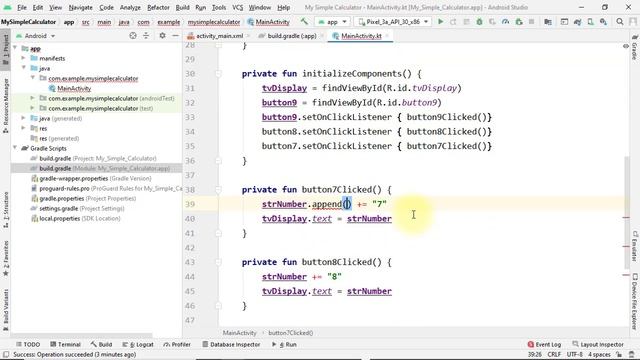The width and height of the screenshot is (640, 360).
Task: Expand the res folder
Action: point(24,128)
